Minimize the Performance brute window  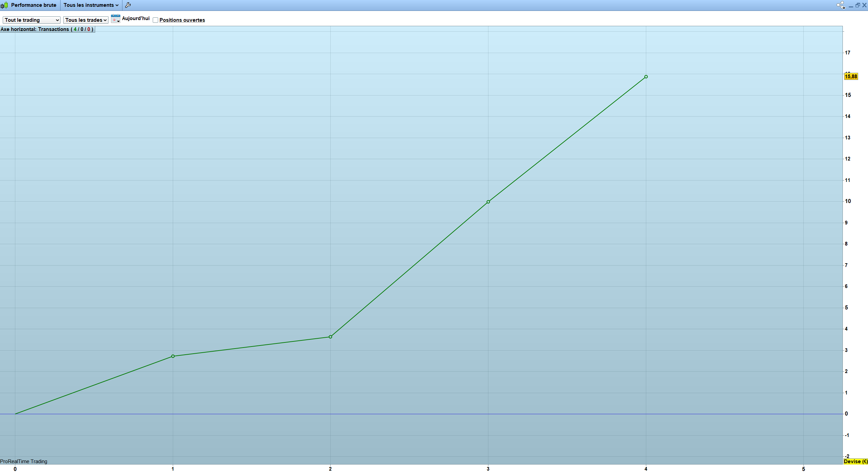click(851, 6)
